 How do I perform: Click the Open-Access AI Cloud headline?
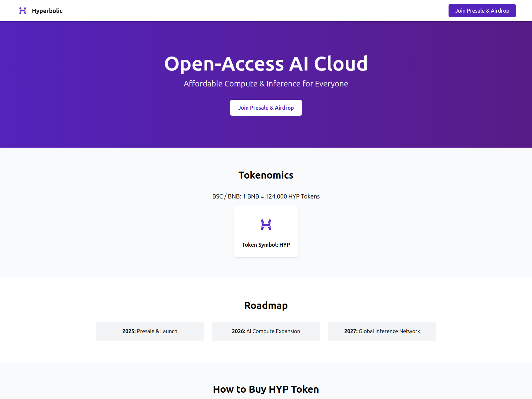tap(266, 64)
